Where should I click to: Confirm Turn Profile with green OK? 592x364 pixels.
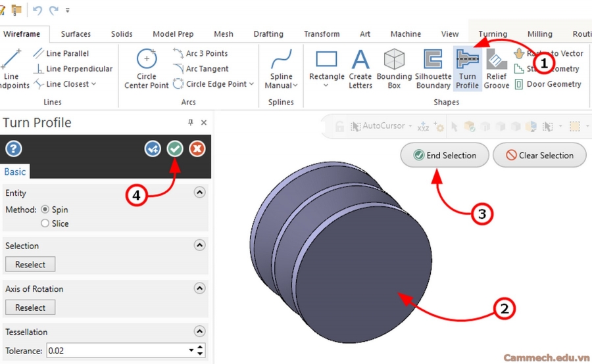175,148
